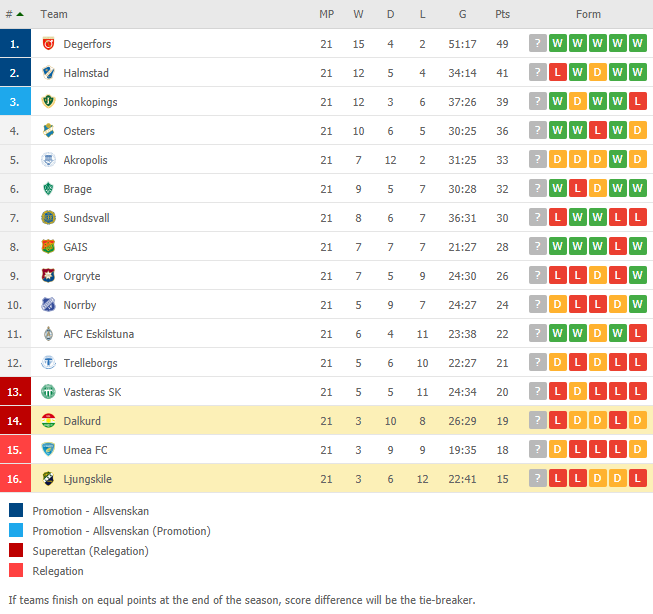This screenshot has height=614, width=653.
Task: Select the Dalkurd flag-colored badge
Action: [x=48, y=420]
